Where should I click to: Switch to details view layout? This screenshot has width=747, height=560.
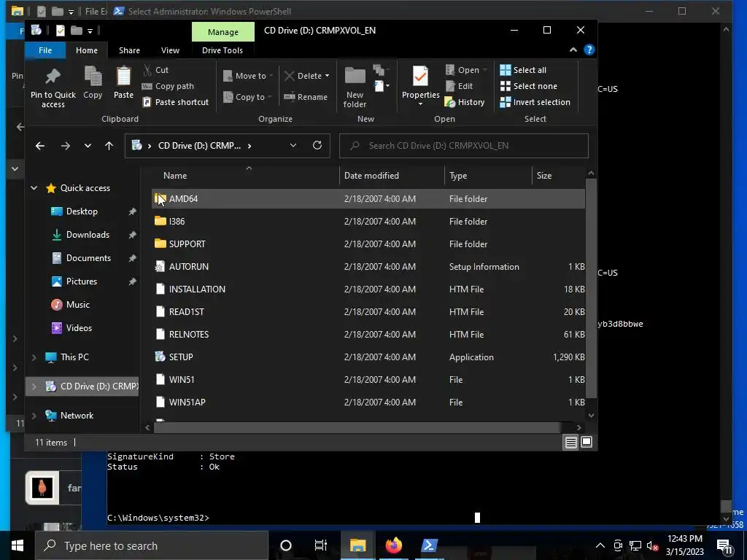point(570,443)
